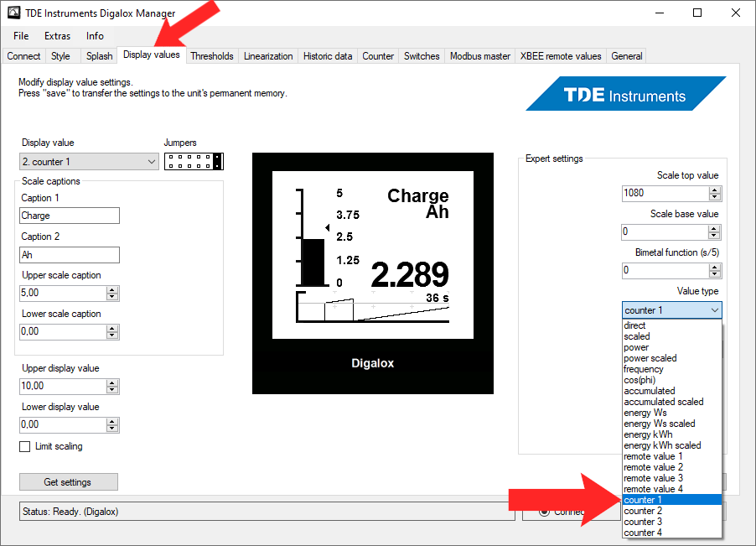Go to the Linearization tab
Image resolution: width=756 pixels, height=546 pixels.
point(268,56)
